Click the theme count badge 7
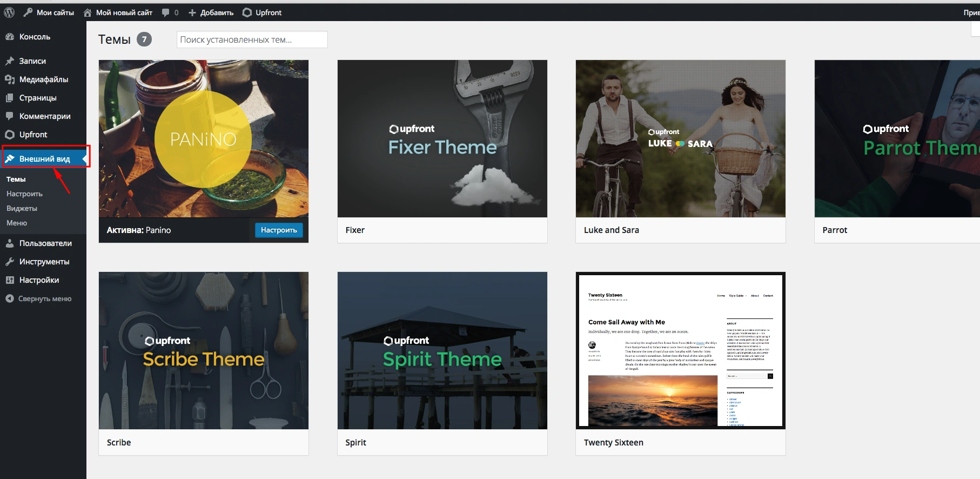The height and width of the screenshot is (479, 980). [x=144, y=39]
